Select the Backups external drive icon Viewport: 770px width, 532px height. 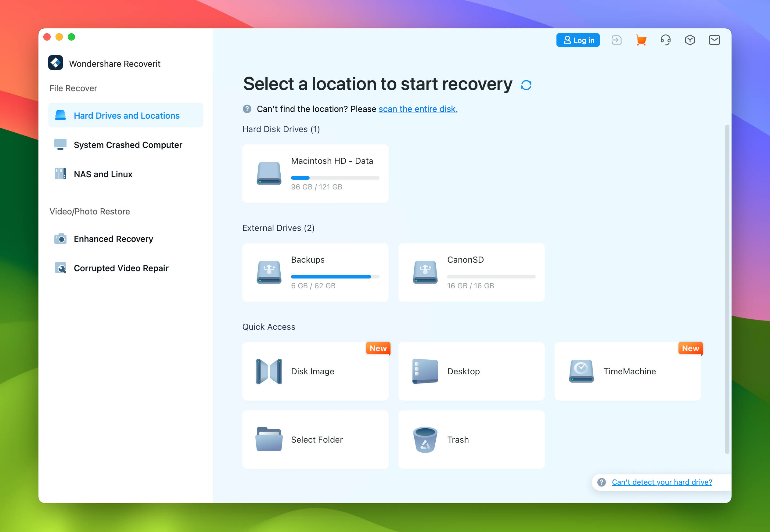pyautogui.click(x=269, y=272)
